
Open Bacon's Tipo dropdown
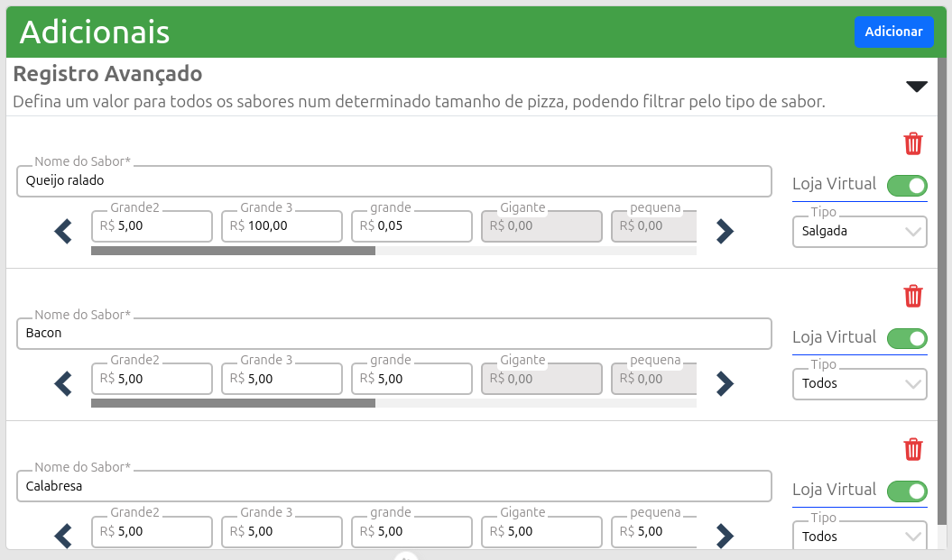(859, 384)
